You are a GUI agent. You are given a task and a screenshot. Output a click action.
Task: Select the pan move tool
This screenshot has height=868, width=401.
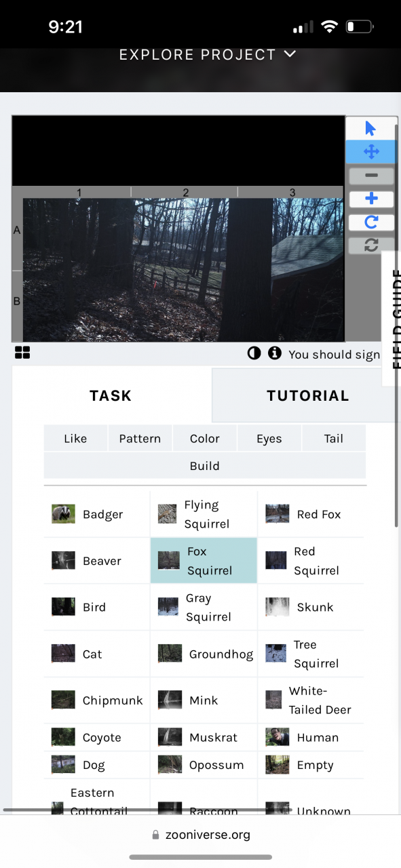[370, 152]
